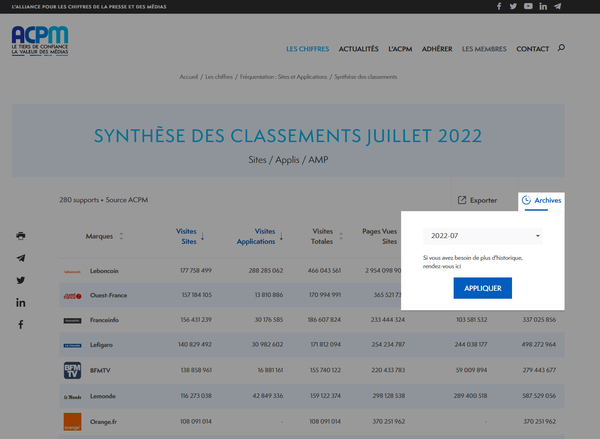Go to Accueil breadcrumb
Screen dimensions: 600x439
tap(189, 77)
